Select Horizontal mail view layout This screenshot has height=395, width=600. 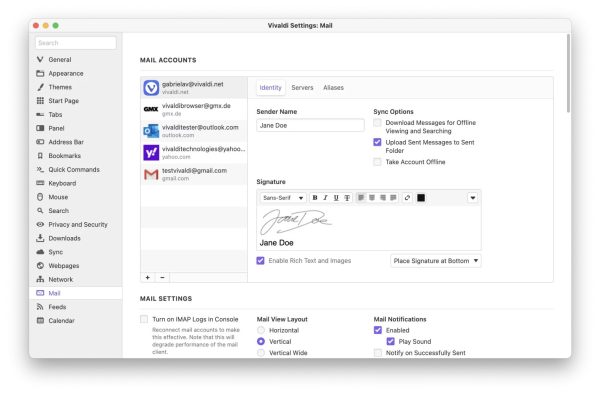click(261, 330)
